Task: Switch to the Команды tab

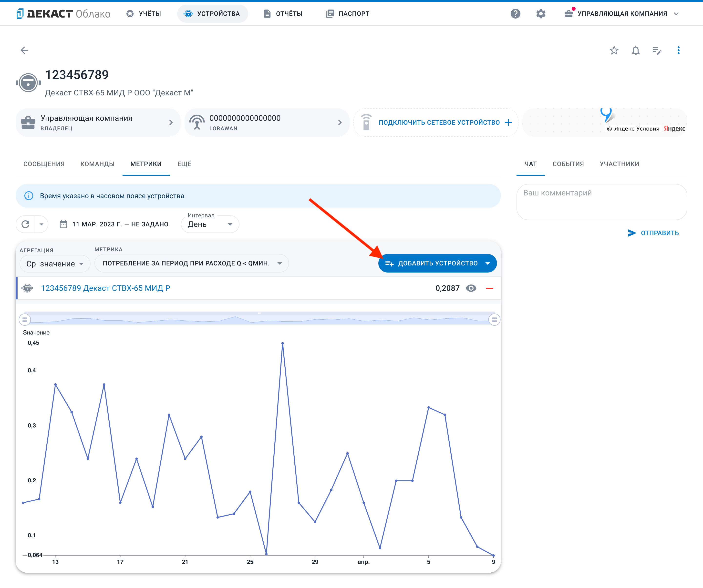Action: pyautogui.click(x=97, y=164)
